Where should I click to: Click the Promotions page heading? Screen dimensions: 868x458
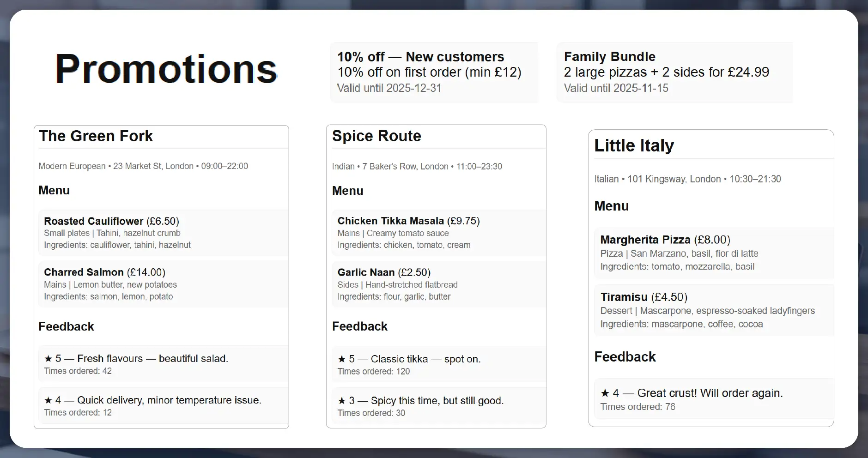pyautogui.click(x=166, y=69)
